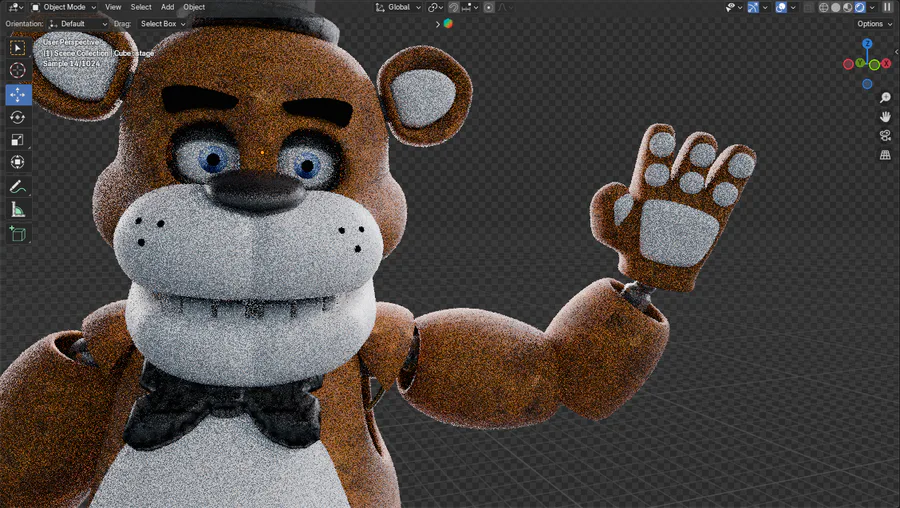The width and height of the screenshot is (900, 508).
Task: Select the Select Box tool
Action: 18,48
